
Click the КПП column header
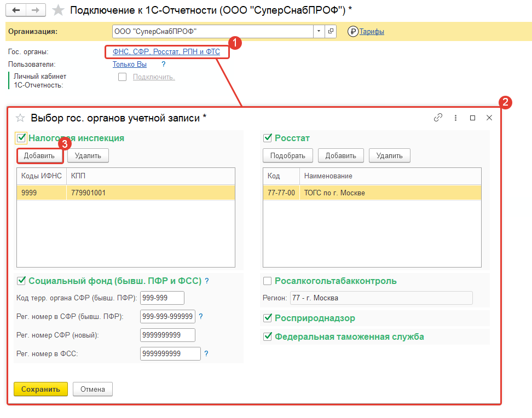click(x=151, y=176)
